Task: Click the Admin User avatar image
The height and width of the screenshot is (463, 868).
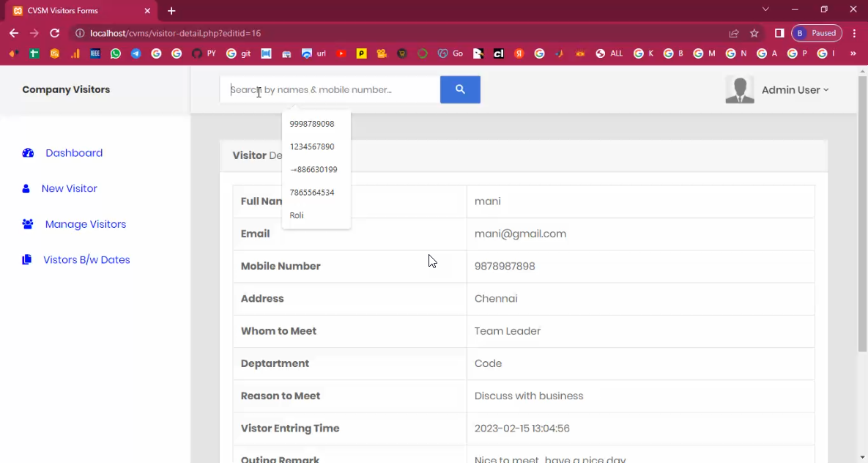Action: pos(740,90)
